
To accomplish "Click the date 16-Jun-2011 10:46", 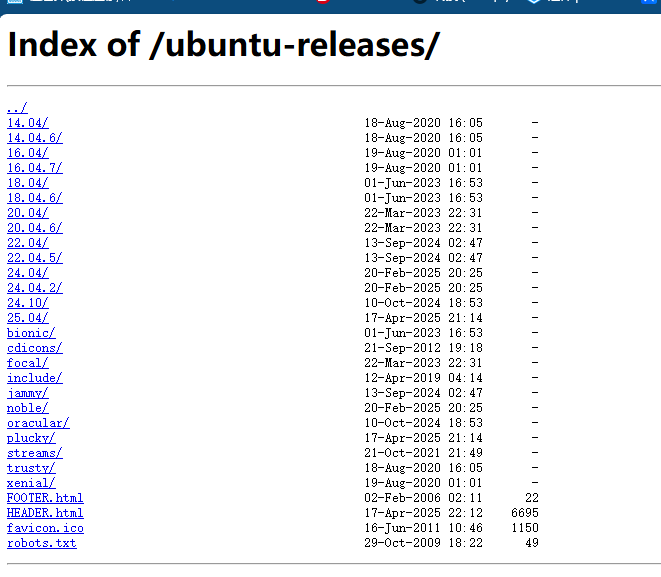I will coord(423,528).
